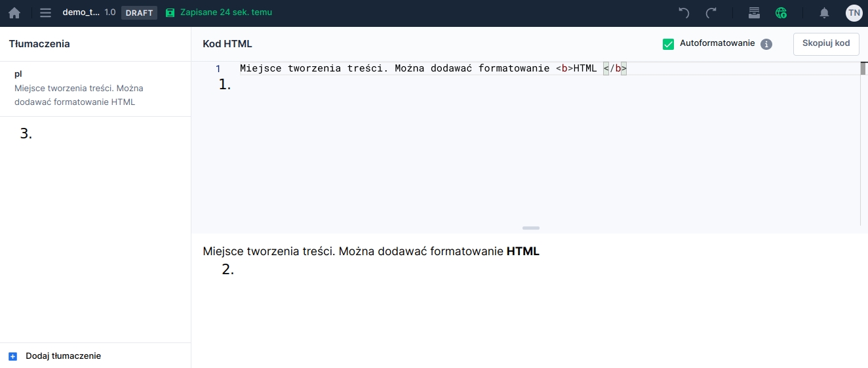Click the editor/preview resize handle

coord(530,228)
